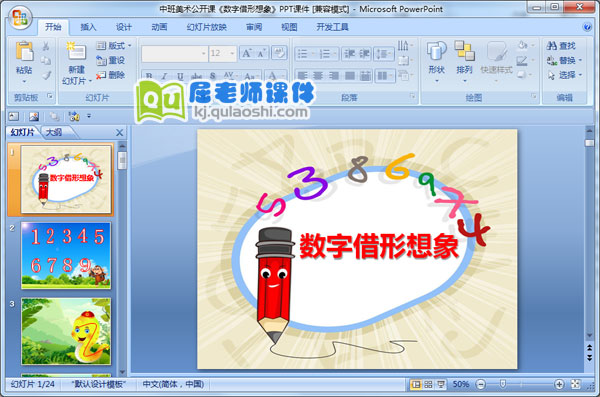Open the font size box showing 12
Screen dimensions: 600x397
[x=222, y=54]
